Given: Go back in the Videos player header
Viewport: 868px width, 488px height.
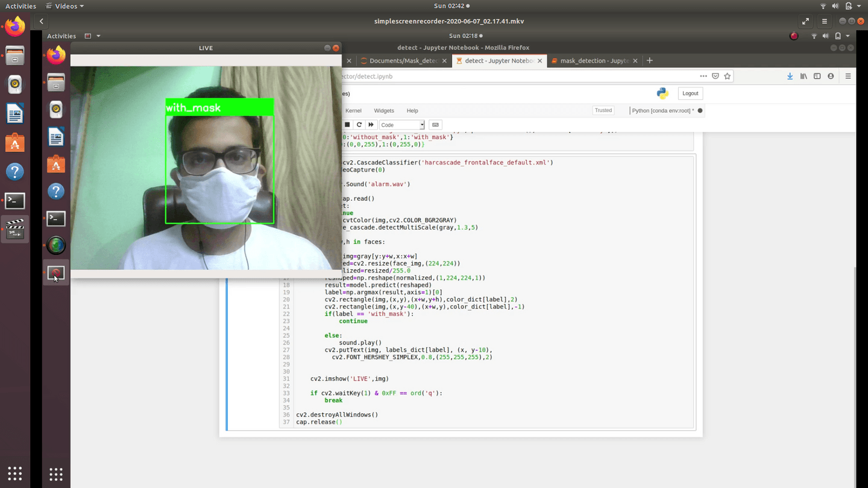Looking at the screenshot, I should [41, 21].
